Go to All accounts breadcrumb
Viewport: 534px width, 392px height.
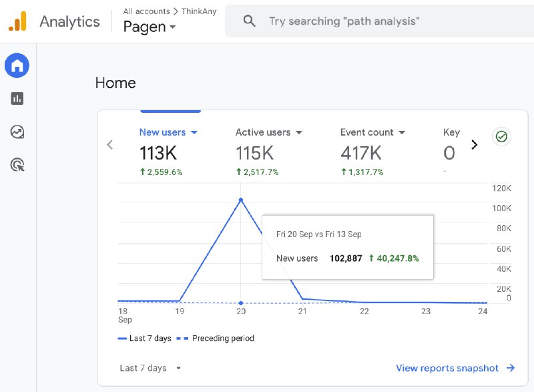pos(146,11)
